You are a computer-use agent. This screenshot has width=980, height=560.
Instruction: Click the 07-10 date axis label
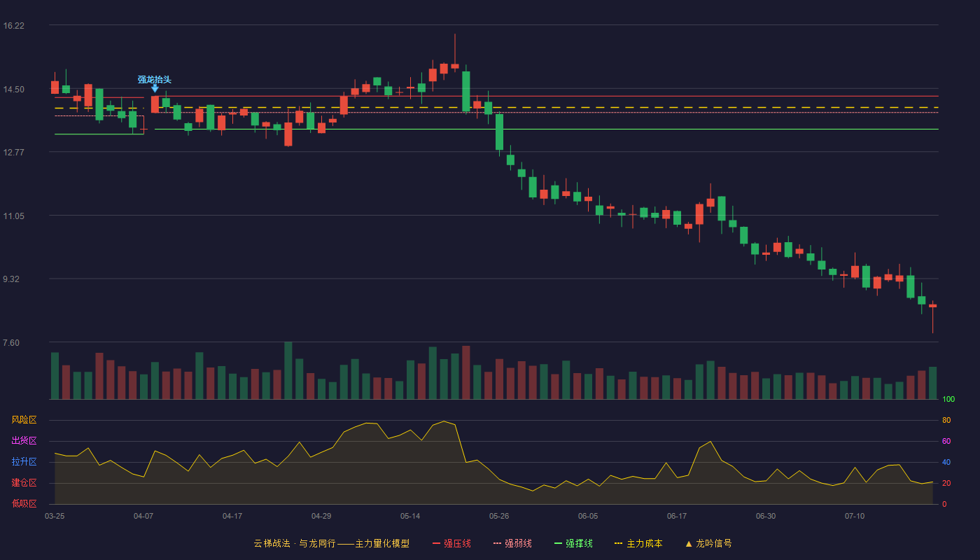(x=855, y=516)
